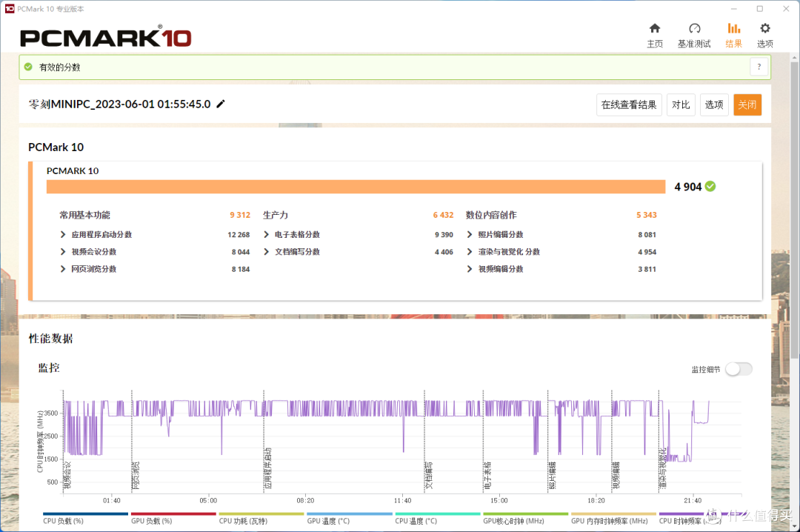
Task: Expand 网页浏览分数 row
Action: [63, 269]
